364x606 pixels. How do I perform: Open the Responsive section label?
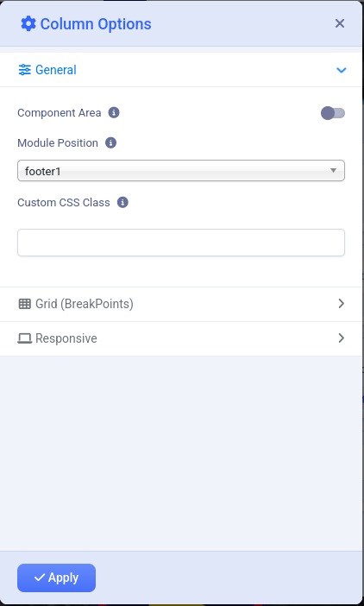coord(66,338)
